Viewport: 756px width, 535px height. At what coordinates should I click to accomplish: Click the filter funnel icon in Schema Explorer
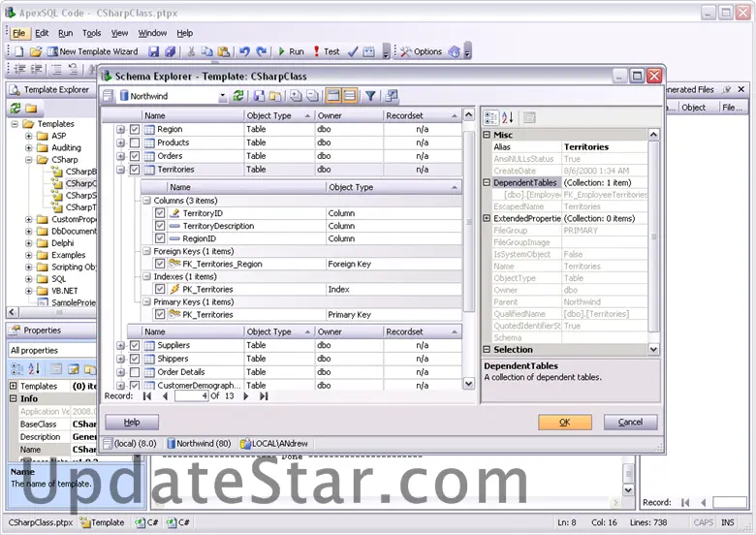370,96
